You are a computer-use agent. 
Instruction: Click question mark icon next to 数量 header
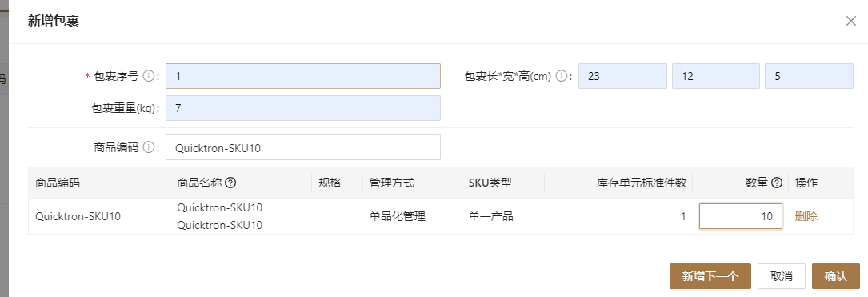777,183
